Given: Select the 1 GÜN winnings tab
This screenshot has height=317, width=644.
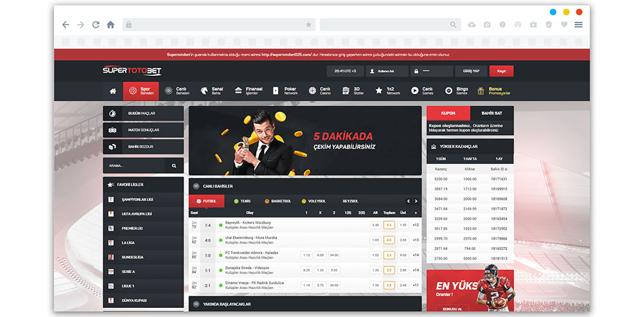Looking at the screenshot, I should tap(441, 159).
